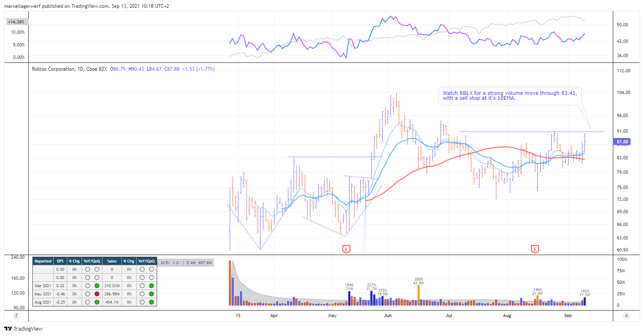Click the 112.00 price axis label
Screen dimensions: 644x336
[x=623, y=71]
